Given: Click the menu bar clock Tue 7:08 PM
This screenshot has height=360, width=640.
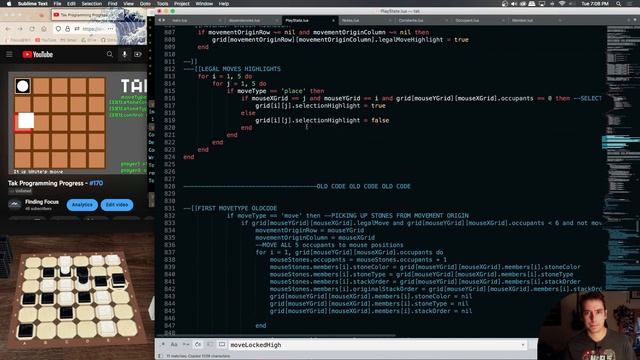Looking at the screenshot, I should [x=595, y=4].
